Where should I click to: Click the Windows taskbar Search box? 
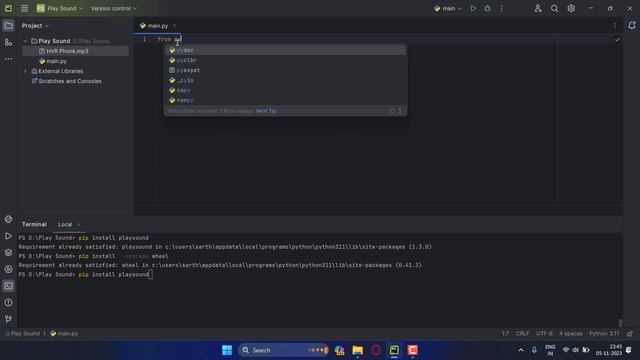coord(283,350)
